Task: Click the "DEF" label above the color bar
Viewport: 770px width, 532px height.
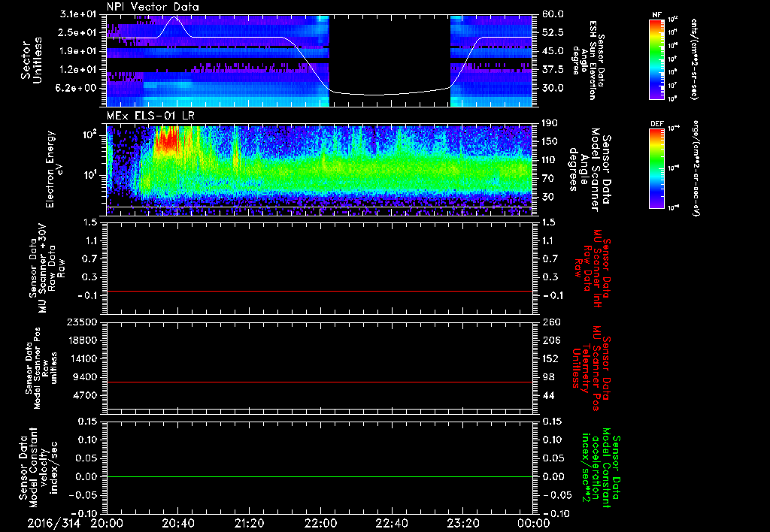Action: [656, 124]
